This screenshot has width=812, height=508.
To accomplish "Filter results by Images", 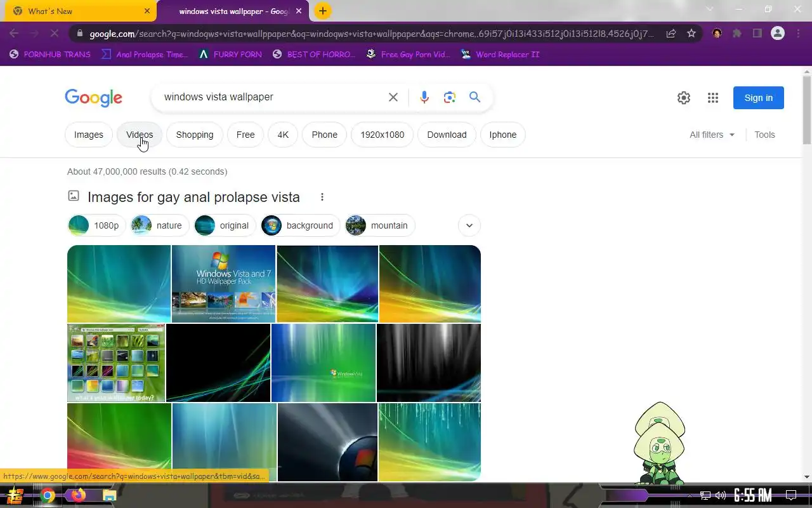I will (x=89, y=135).
